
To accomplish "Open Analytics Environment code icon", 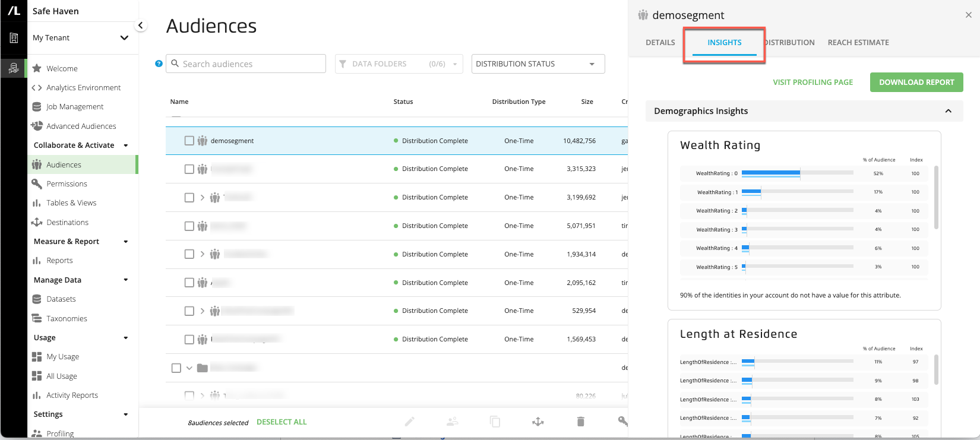I will pyautogui.click(x=37, y=87).
